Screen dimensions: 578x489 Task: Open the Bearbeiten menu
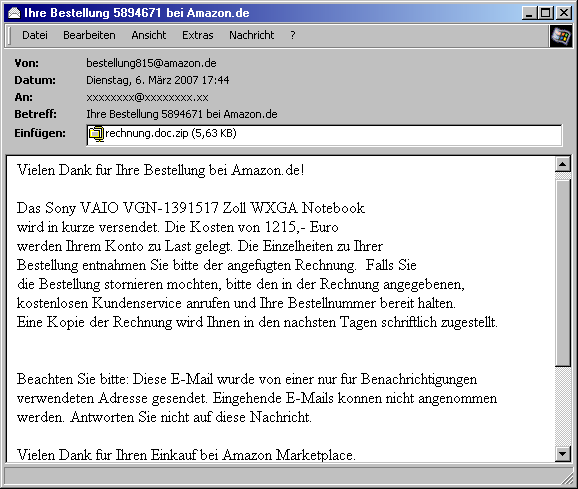click(89, 35)
